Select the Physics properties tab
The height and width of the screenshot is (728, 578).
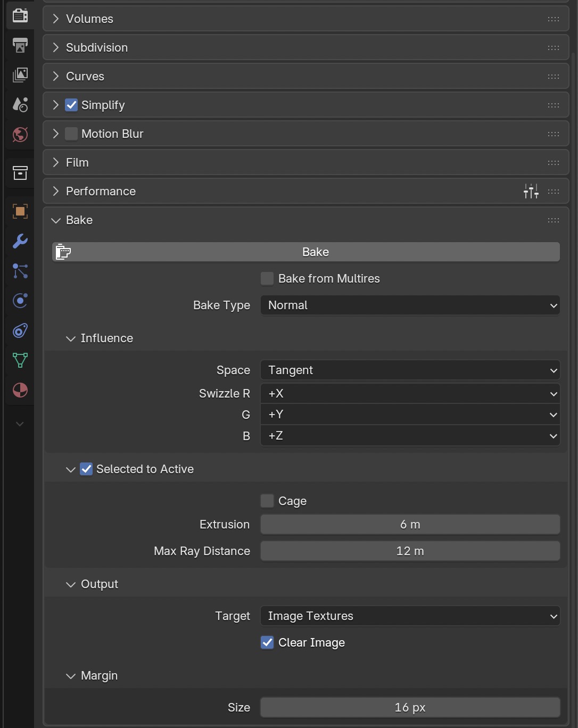coord(20,301)
